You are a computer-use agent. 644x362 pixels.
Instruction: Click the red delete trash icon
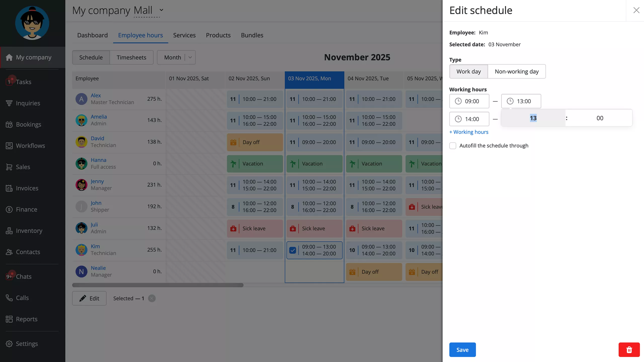click(x=629, y=350)
